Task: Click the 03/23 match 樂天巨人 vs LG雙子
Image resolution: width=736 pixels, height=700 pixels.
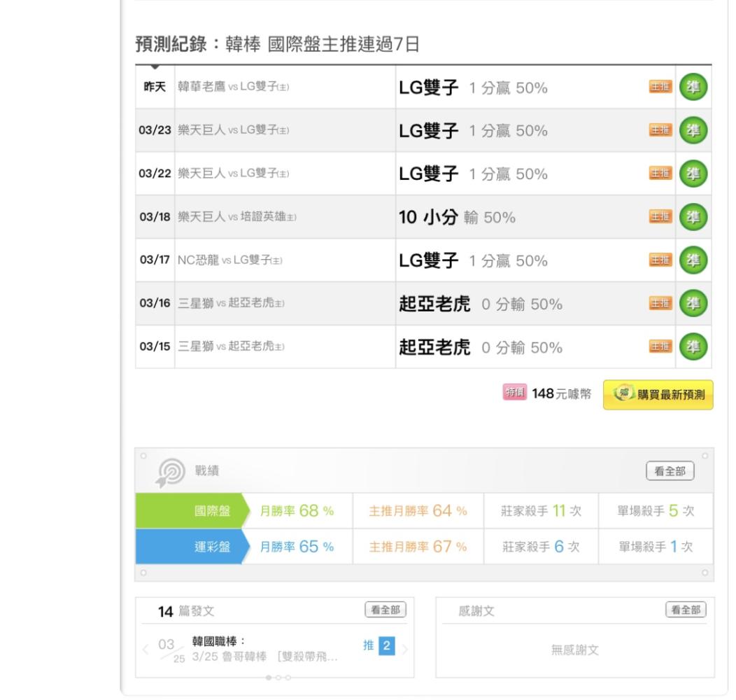Action: click(x=233, y=129)
